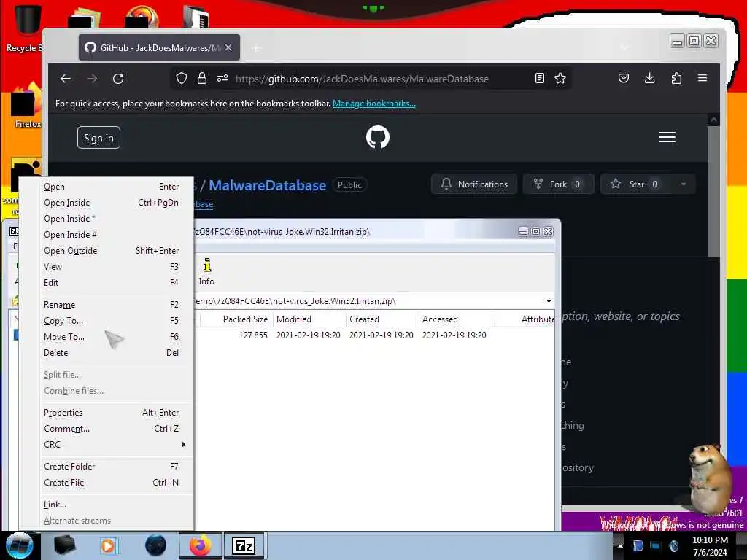Click the Public repository badge

click(349, 185)
